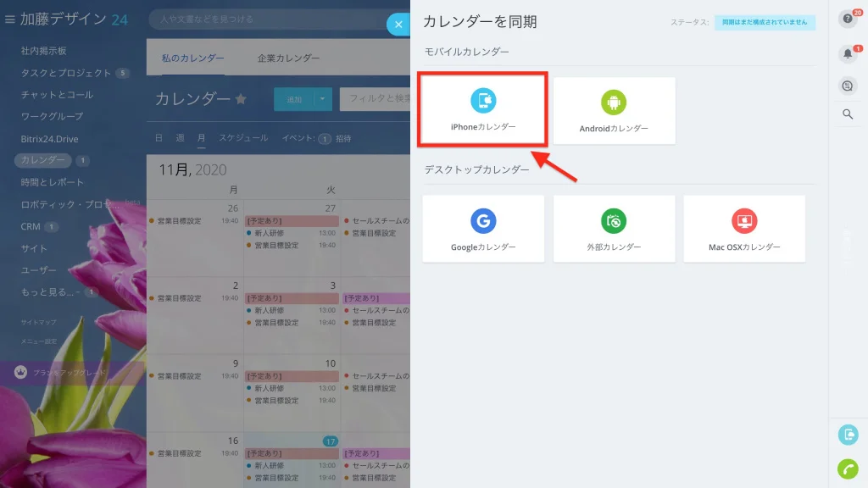Image resolution: width=868 pixels, height=488 pixels.
Task: Click the top search bar for people and documents
Action: pos(268,19)
